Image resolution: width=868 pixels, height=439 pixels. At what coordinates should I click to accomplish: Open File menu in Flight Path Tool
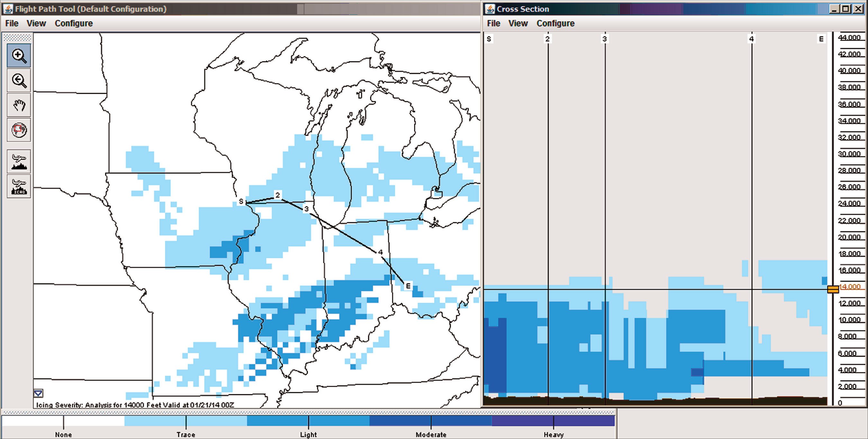point(12,23)
